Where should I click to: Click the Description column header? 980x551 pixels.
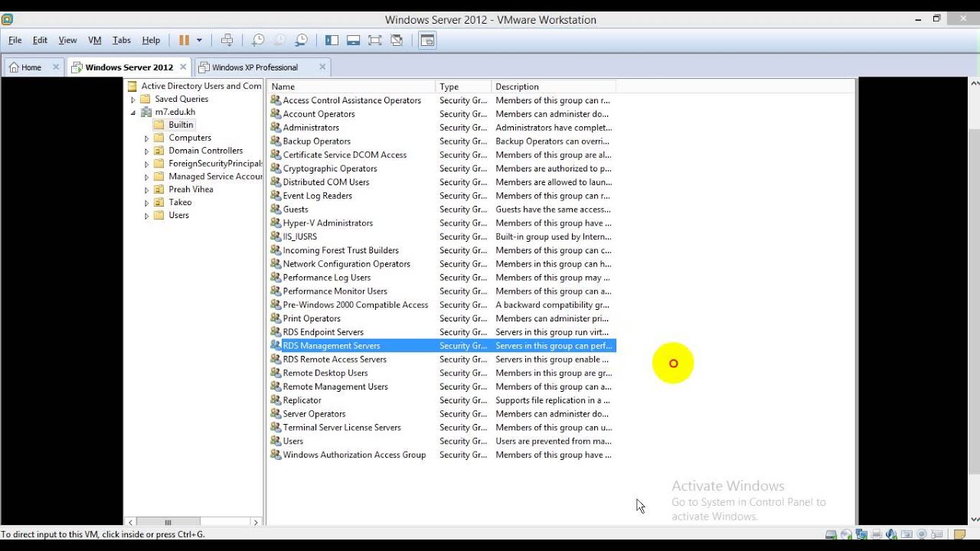553,86
